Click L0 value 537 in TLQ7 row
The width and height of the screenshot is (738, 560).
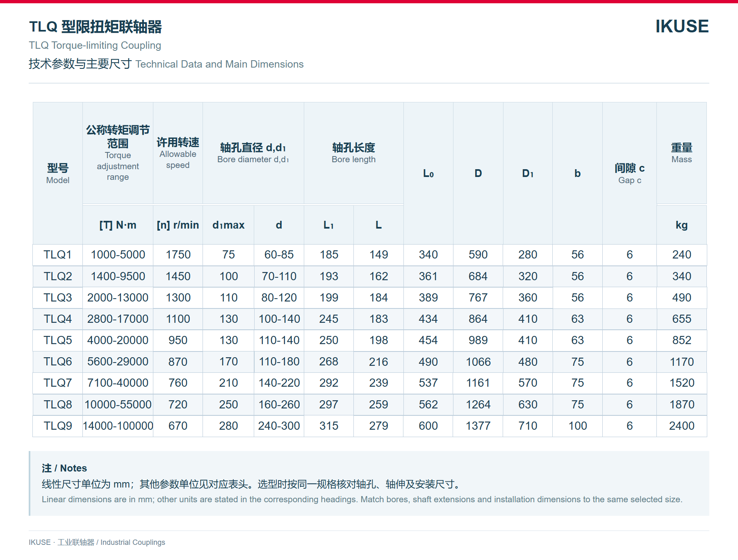[428, 383]
